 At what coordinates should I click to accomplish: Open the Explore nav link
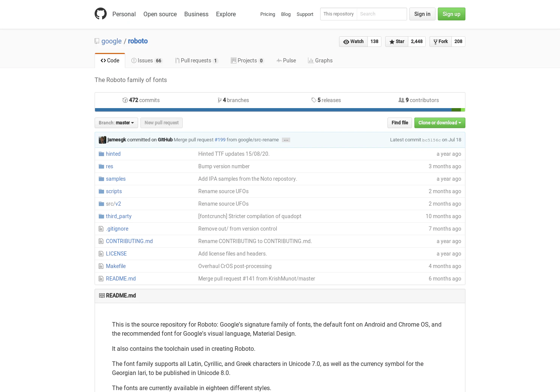pos(226,14)
